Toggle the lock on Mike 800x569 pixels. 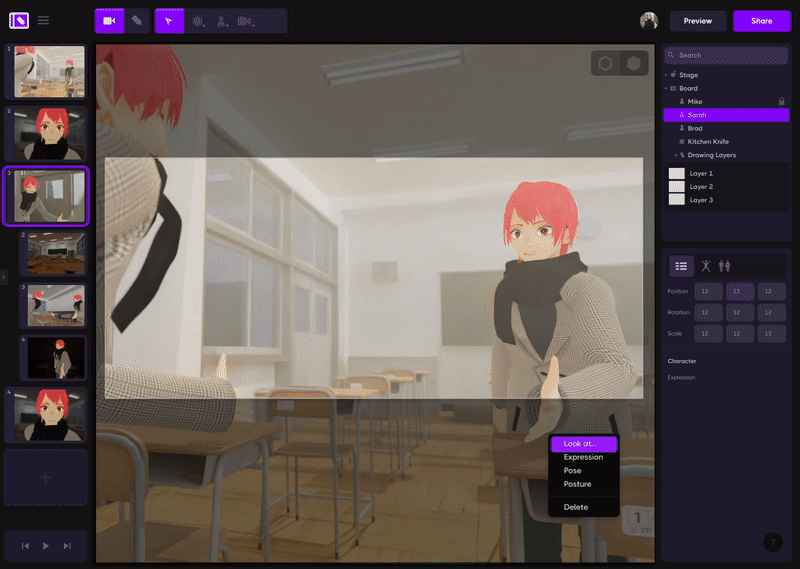(781, 101)
